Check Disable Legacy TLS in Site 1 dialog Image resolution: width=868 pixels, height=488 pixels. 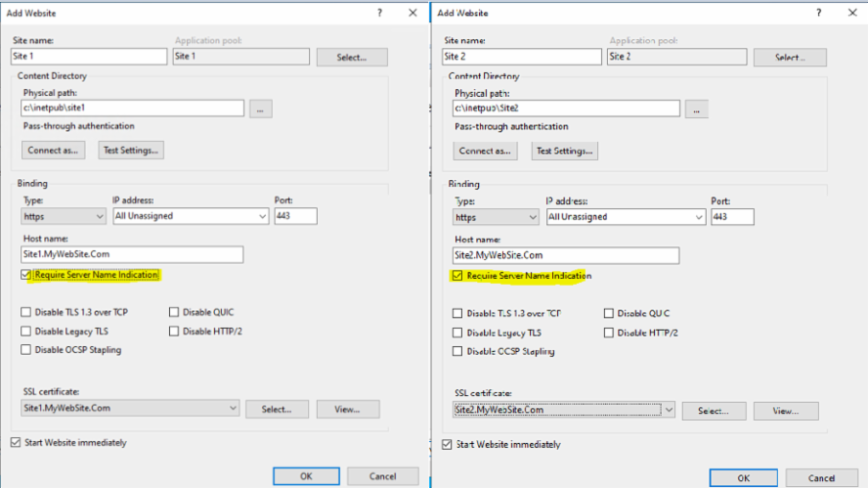point(26,332)
